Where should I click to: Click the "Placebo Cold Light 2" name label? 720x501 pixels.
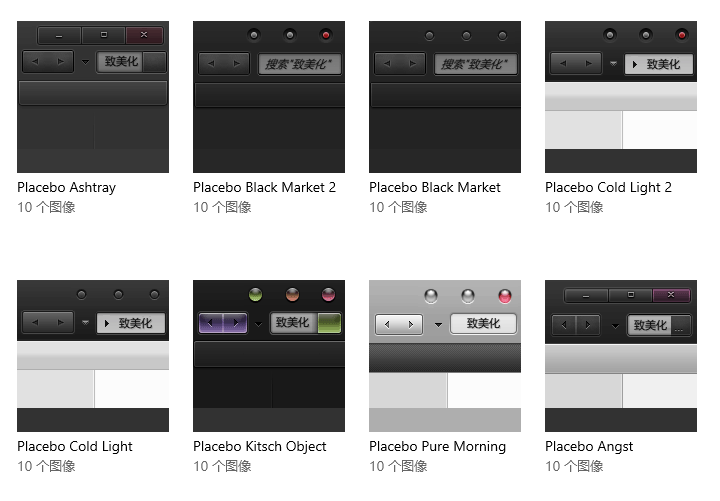pos(608,187)
